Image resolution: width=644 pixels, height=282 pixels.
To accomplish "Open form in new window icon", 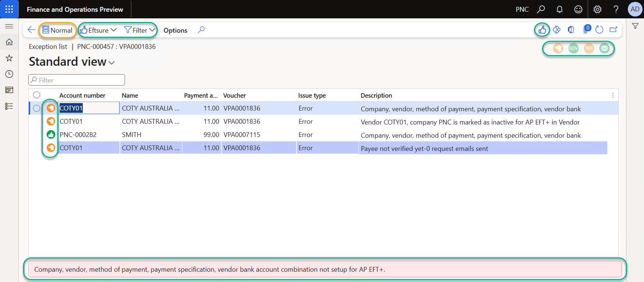I will (613, 30).
